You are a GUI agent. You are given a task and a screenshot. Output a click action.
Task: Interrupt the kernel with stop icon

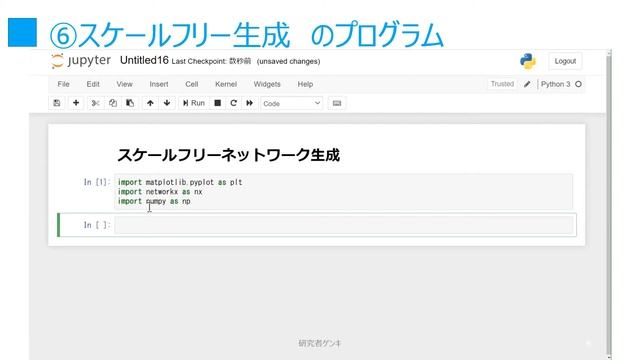pos(218,103)
